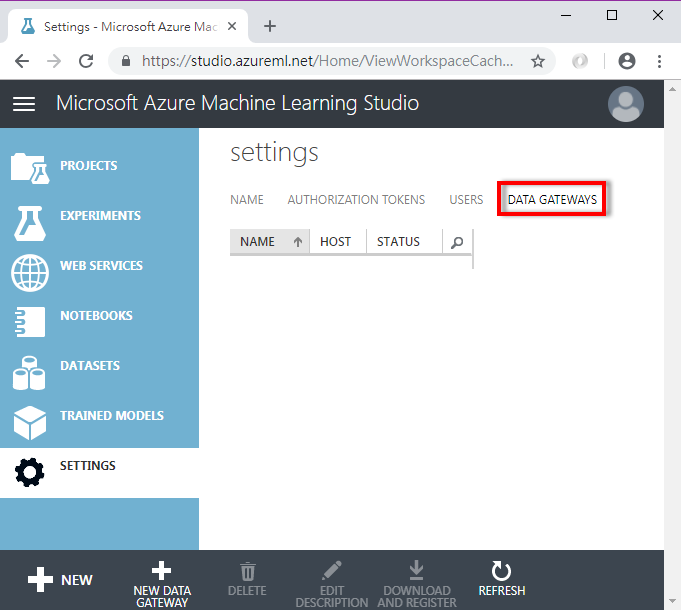Sort table by Host column
This screenshot has width=681, height=610.
(338, 241)
